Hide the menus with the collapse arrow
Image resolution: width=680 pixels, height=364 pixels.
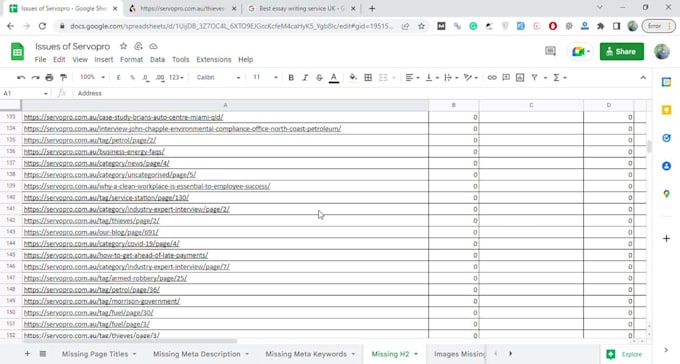click(x=643, y=78)
